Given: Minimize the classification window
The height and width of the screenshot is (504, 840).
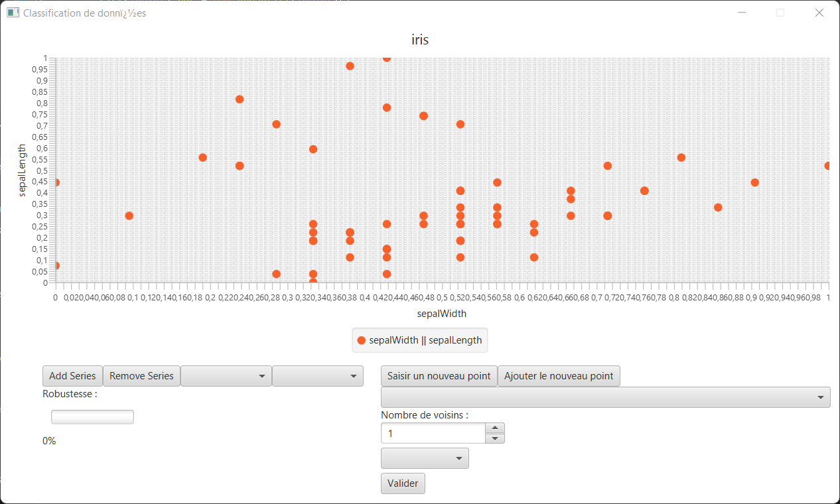Looking at the screenshot, I should [742, 13].
